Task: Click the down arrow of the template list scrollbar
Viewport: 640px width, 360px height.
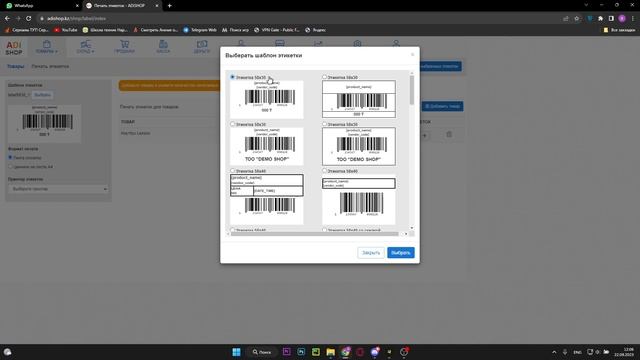Action: pyautogui.click(x=411, y=228)
